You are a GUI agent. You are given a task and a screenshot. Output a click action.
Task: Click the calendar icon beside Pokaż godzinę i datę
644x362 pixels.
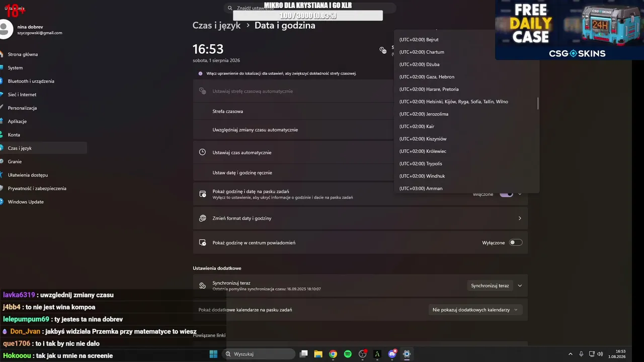[202, 194]
